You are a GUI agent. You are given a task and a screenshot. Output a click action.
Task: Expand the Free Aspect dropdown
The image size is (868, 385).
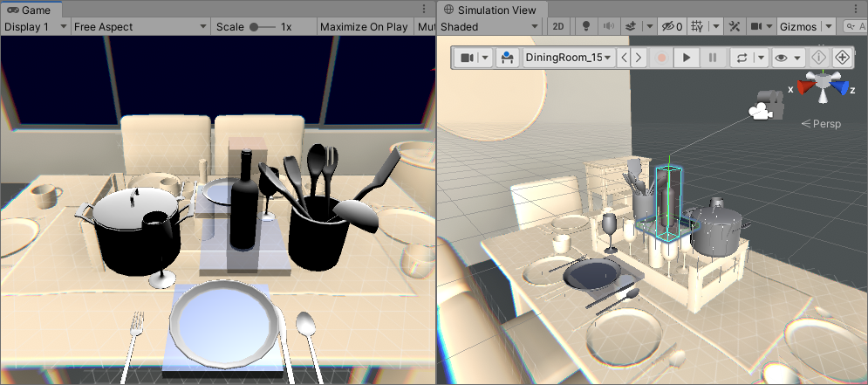click(x=140, y=27)
